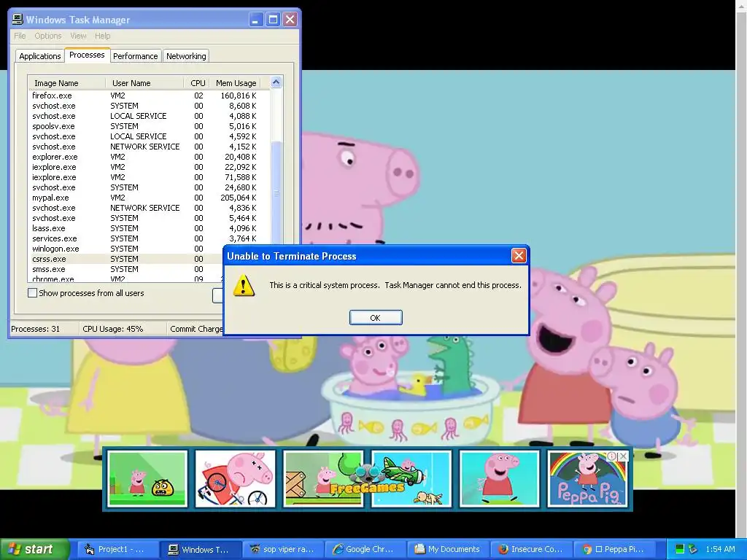Close the ad banner with X icon
This screenshot has width=747, height=560.
pyautogui.click(x=623, y=456)
